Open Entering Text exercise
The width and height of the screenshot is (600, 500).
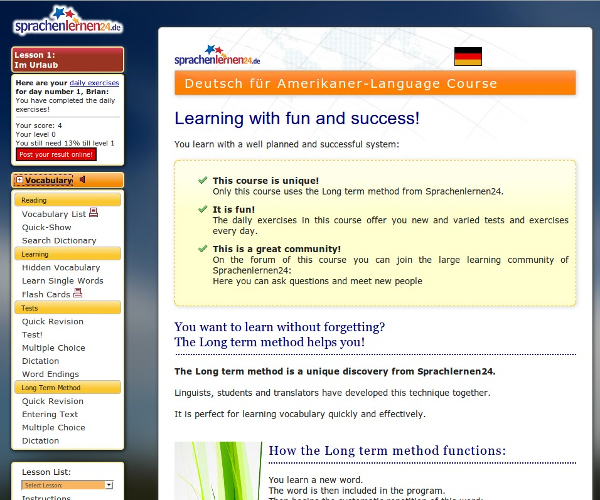point(50,414)
